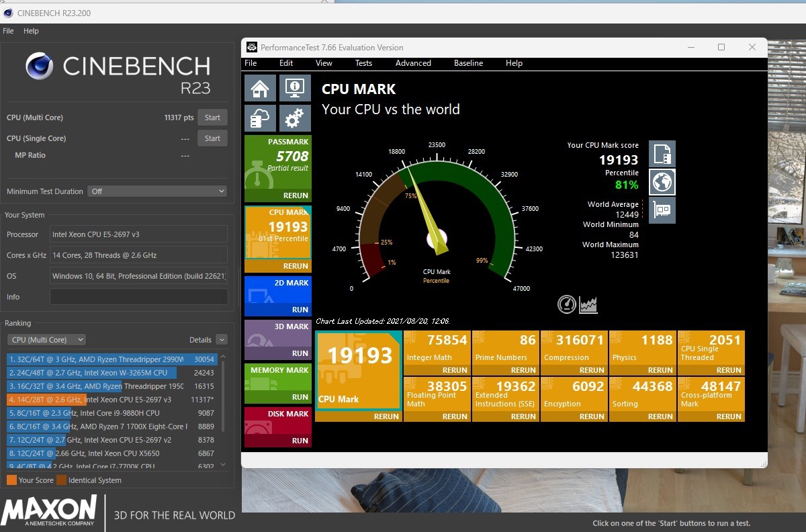Screen dimensions: 806x532
Task: Select ranking row Intel Core i9-9880H
Action: pos(111,413)
